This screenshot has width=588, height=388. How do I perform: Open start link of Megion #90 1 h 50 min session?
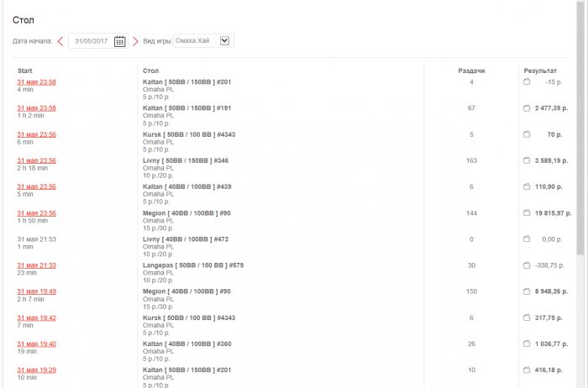(x=36, y=213)
